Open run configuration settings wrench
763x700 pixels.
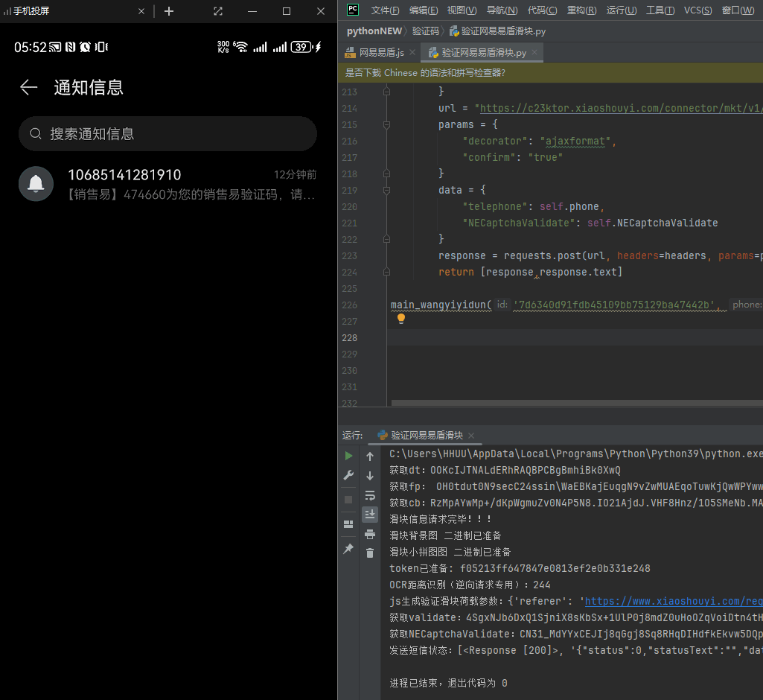click(x=350, y=475)
